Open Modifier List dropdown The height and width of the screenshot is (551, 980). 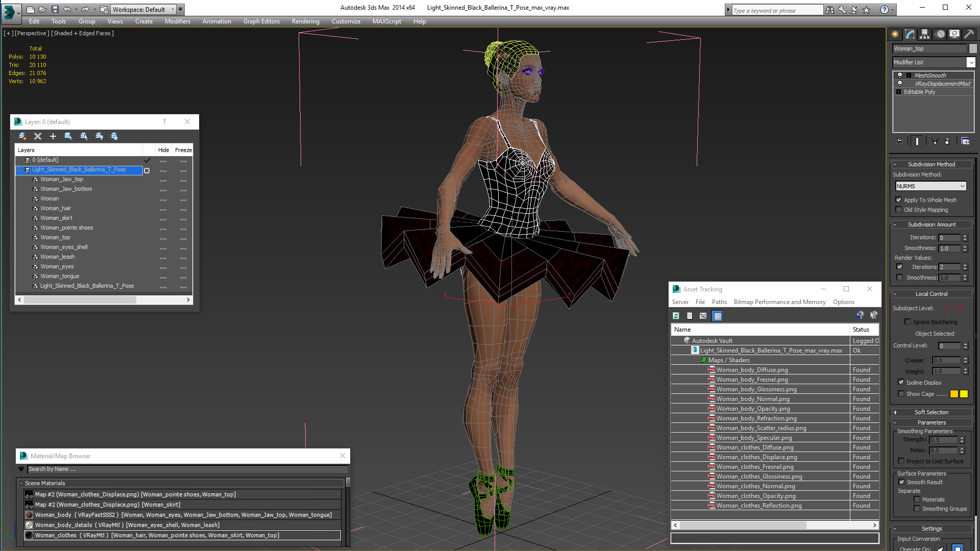(x=971, y=62)
